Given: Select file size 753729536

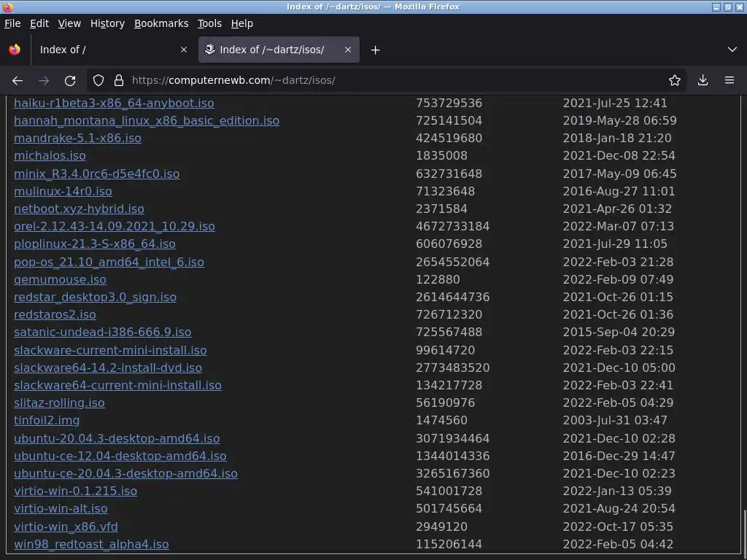Looking at the screenshot, I should point(449,104).
